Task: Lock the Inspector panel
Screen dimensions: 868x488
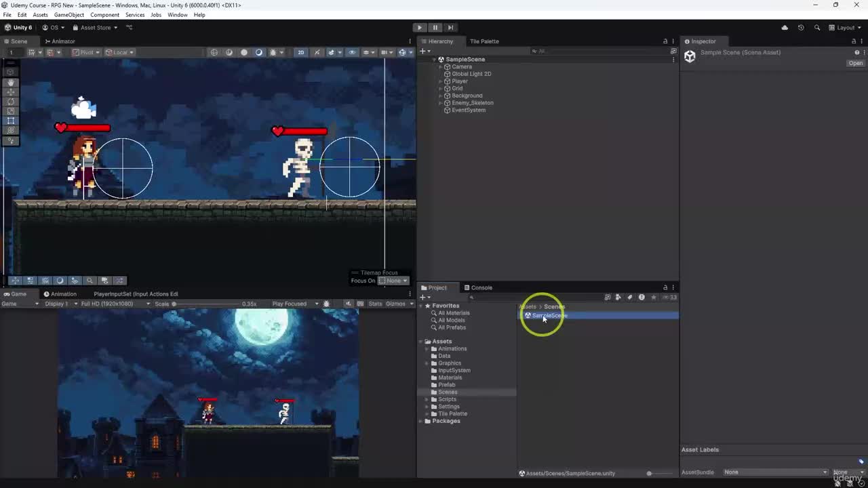Action: (x=854, y=41)
